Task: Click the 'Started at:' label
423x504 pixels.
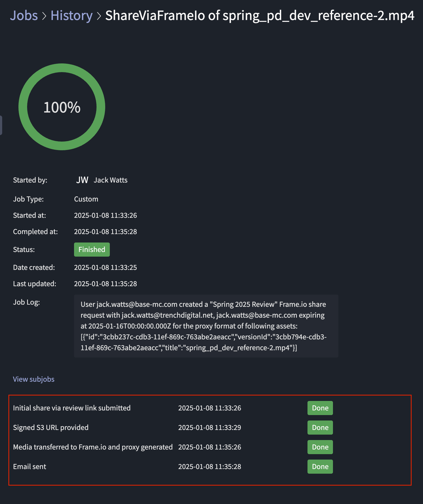Action: tap(29, 215)
